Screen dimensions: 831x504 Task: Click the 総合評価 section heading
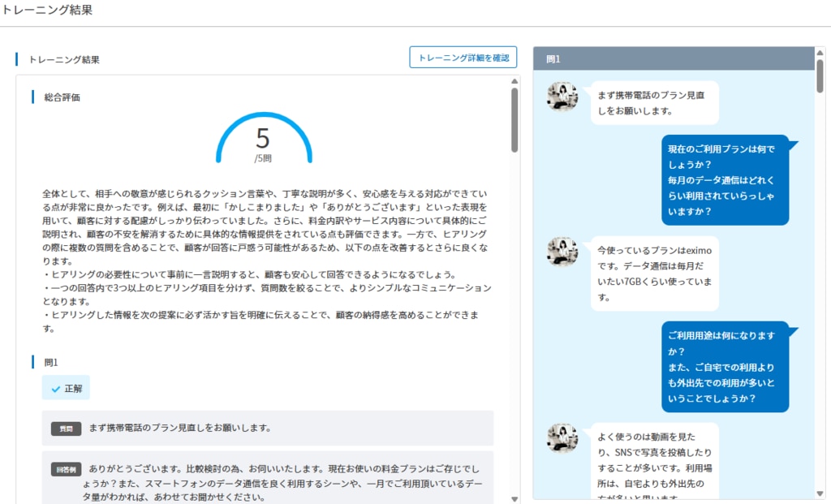click(62, 97)
